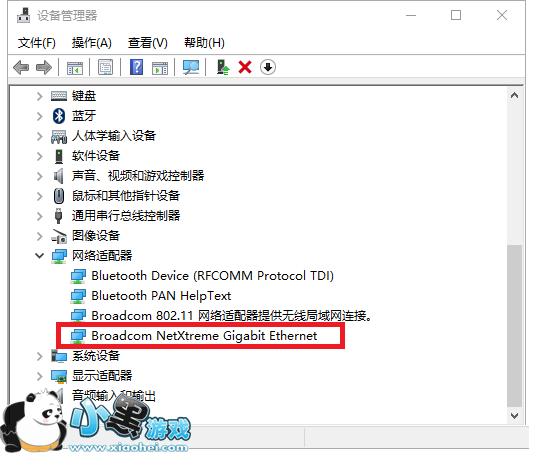Select Bluetooth PAN HelpText adapter

(x=161, y=296)
